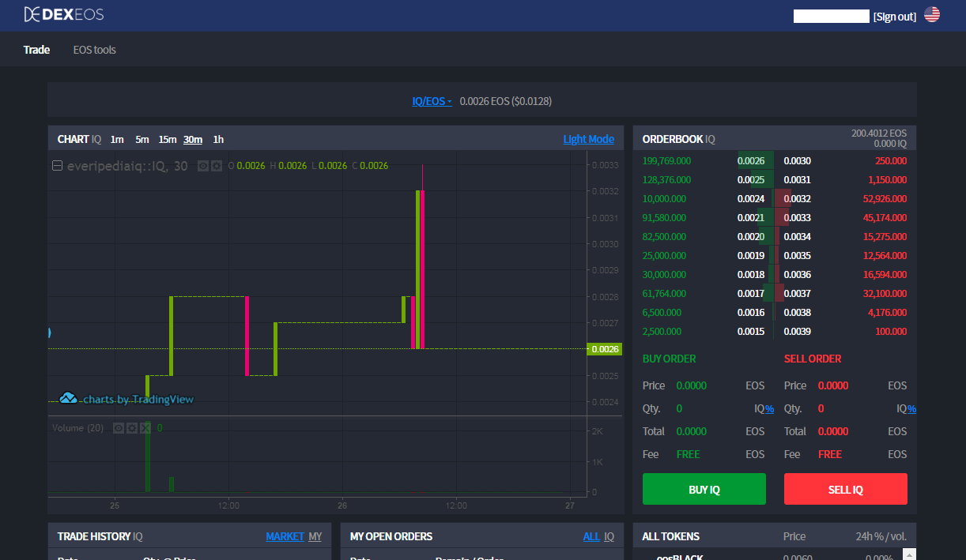Image resolution: width=966 pixels, height=560 pixels.
Task: Open Volume indicator settings gear
Action: point(132,428)
